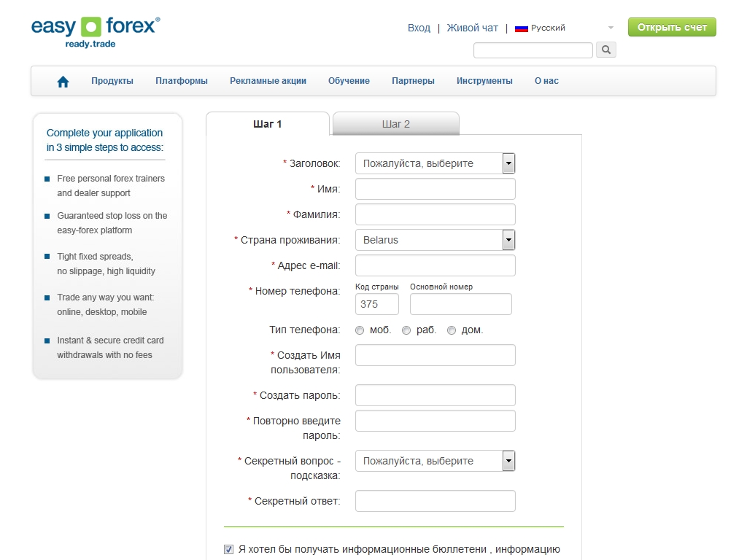Select the 'раб.' phone type radio
The image size is (747, 560).
click(406, 330)
